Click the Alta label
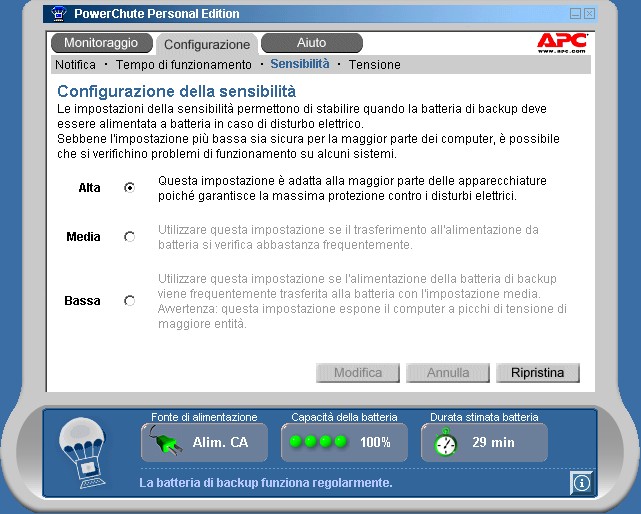The image size is (641, 514). 89,188
